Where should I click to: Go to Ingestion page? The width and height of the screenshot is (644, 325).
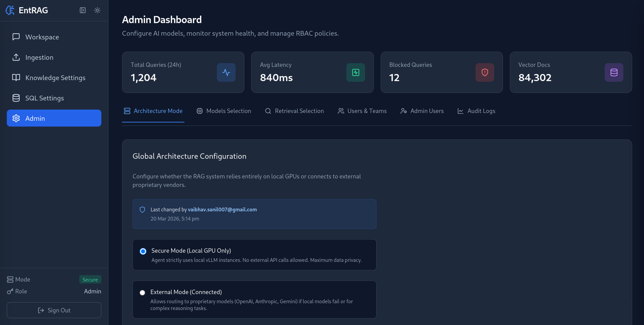[x=39, y=58]
